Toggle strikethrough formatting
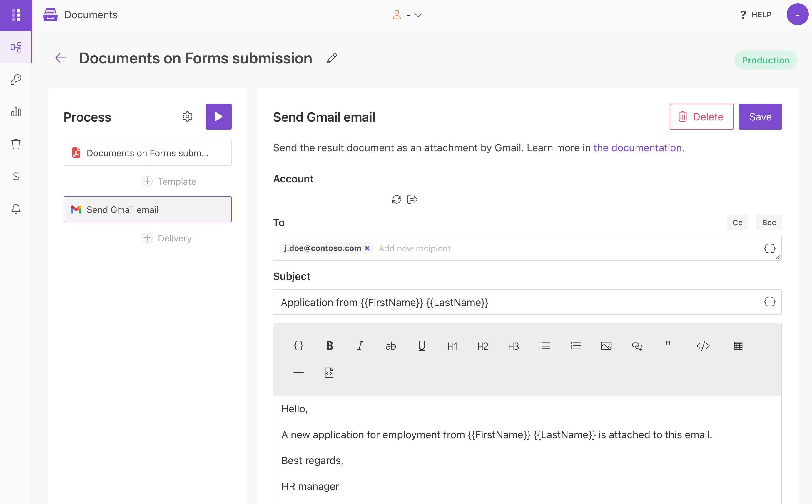 (391, 346)
